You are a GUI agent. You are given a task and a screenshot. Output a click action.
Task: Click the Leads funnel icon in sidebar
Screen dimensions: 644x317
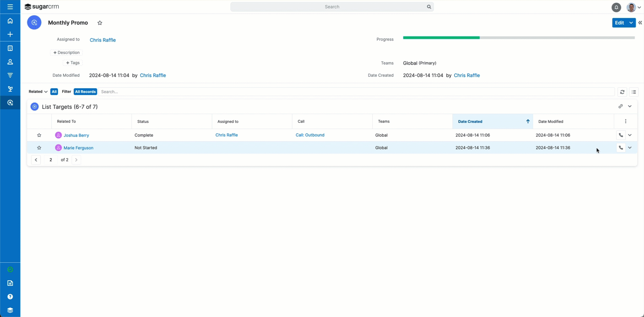coord(10,75)
